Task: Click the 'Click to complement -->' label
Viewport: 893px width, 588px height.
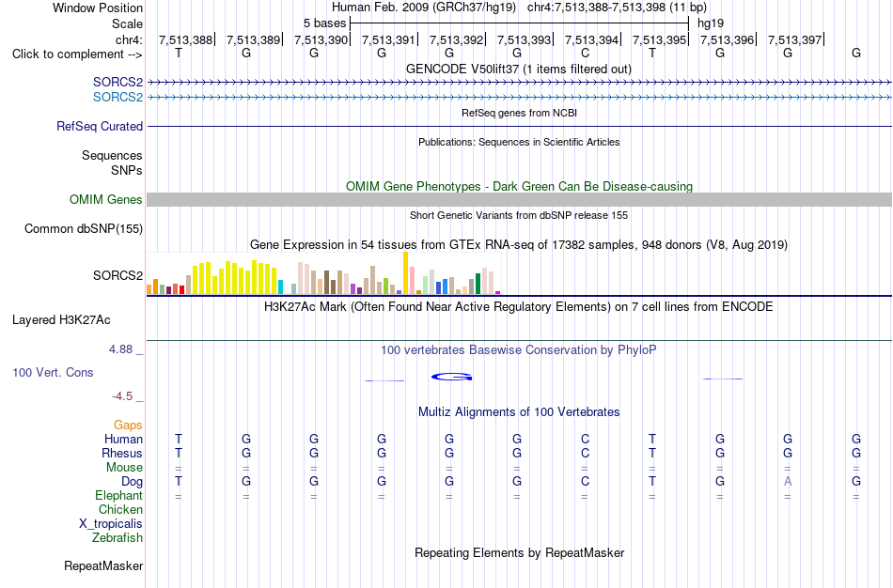Action: point(77,54)
